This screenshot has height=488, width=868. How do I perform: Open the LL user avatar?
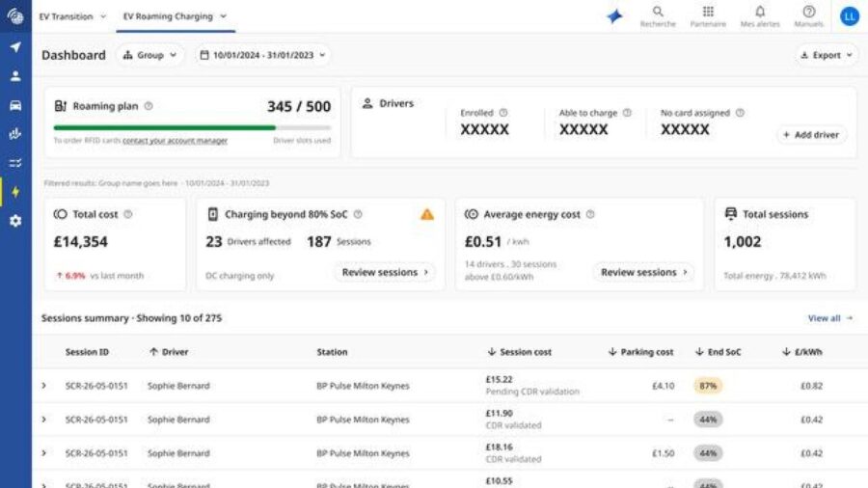(849, 16)
